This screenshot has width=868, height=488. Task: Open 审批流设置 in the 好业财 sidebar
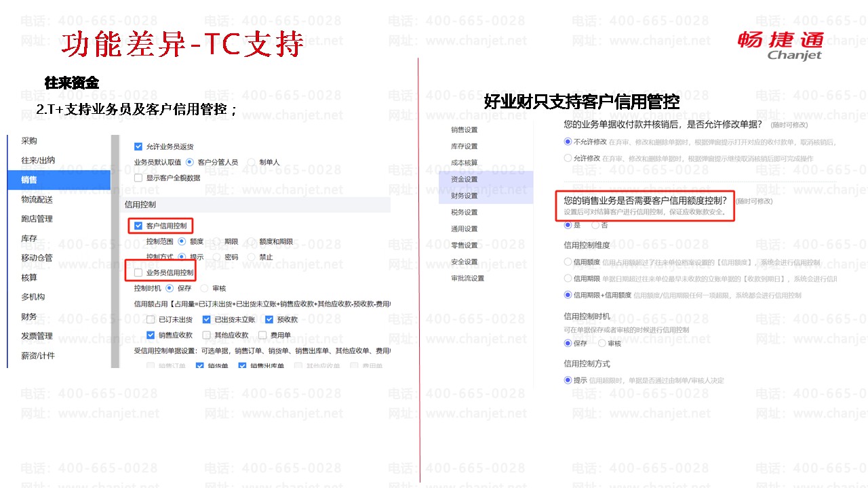tap(468, 278)
